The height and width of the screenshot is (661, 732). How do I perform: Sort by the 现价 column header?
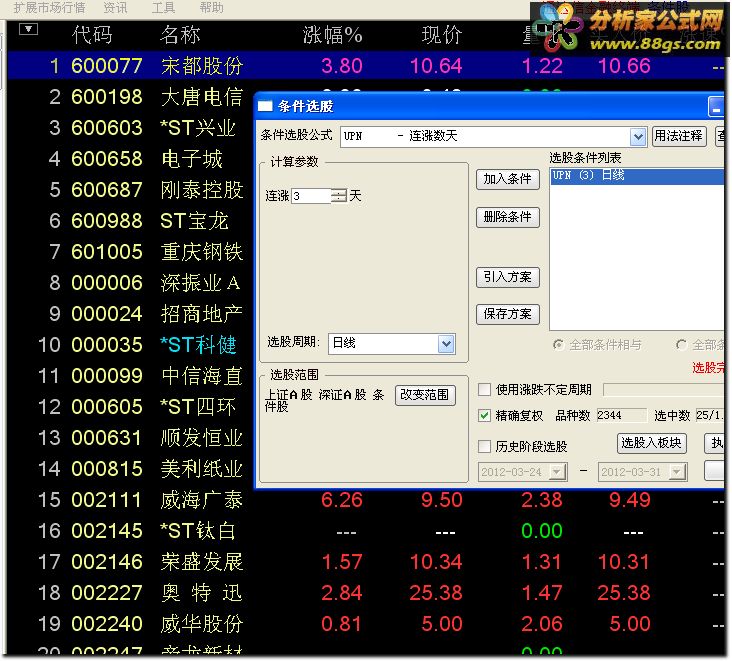[442, 35]
